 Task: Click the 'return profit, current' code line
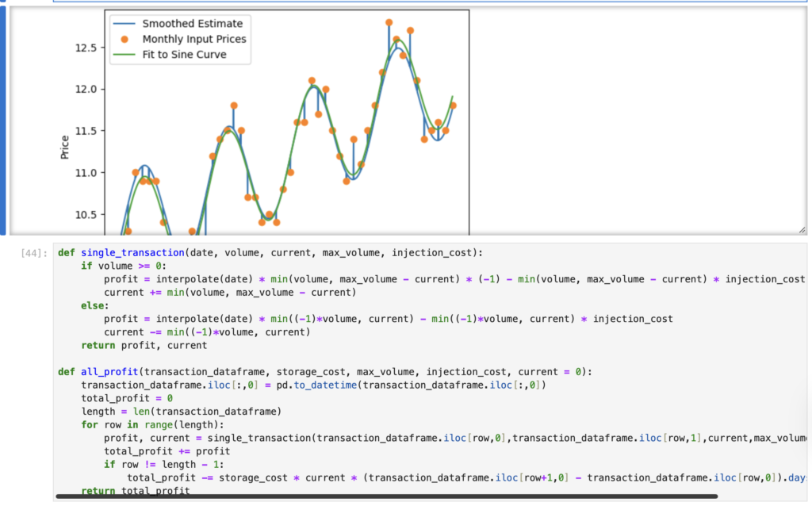(x=144, y=345)
